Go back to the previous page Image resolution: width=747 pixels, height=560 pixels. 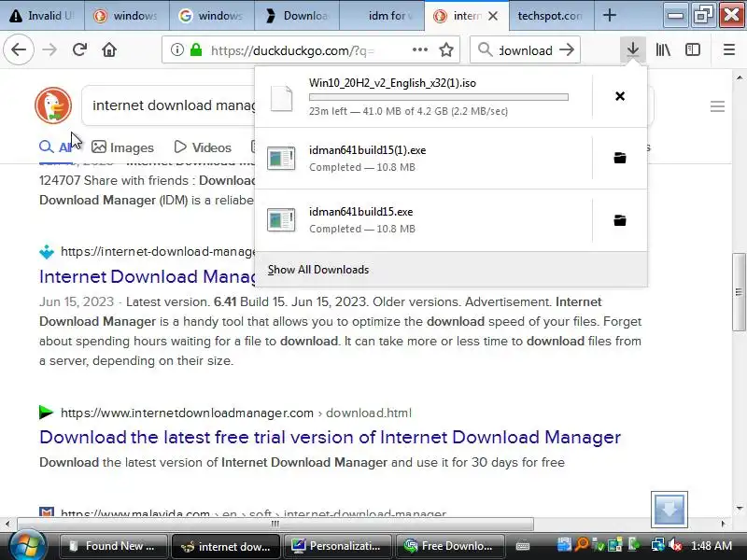click(x=19, y=49)
